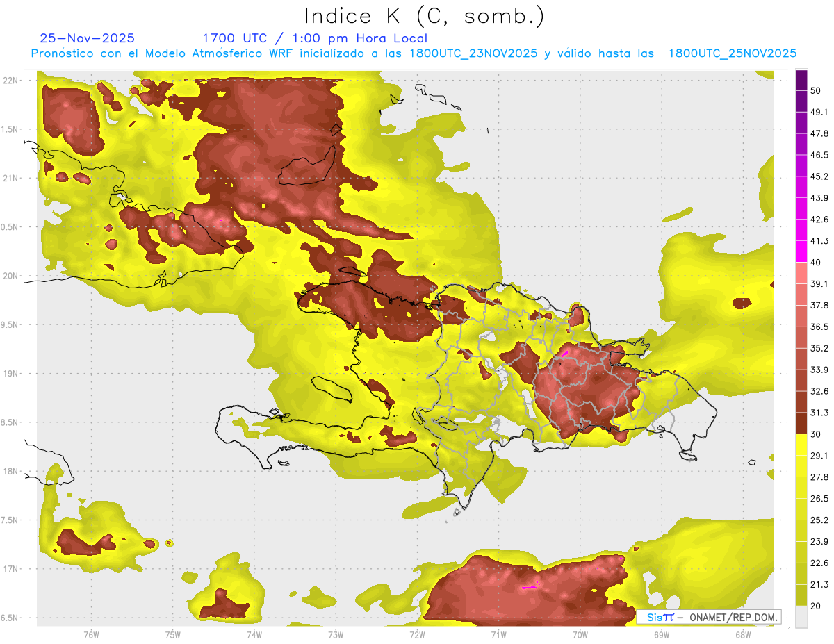Click the "Indice K (C, somb.)" map title

pos(424,15)
